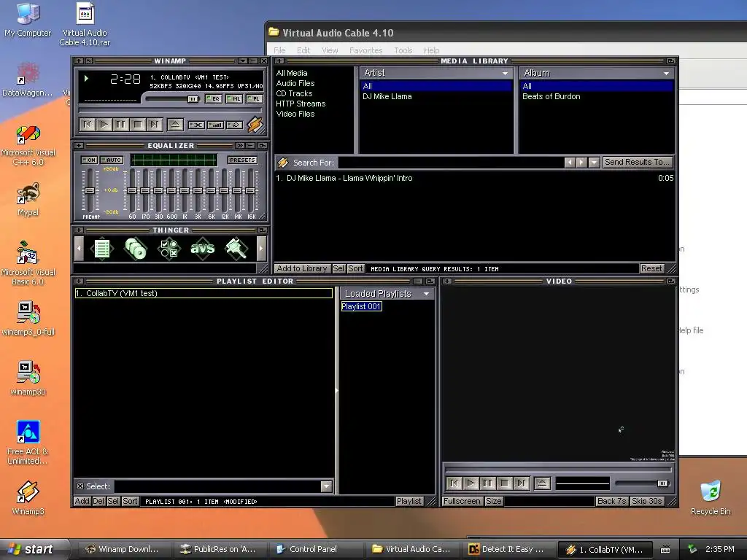Open the Album column dropdown
This screenshot has height=560, width=747.
point(666,74)
